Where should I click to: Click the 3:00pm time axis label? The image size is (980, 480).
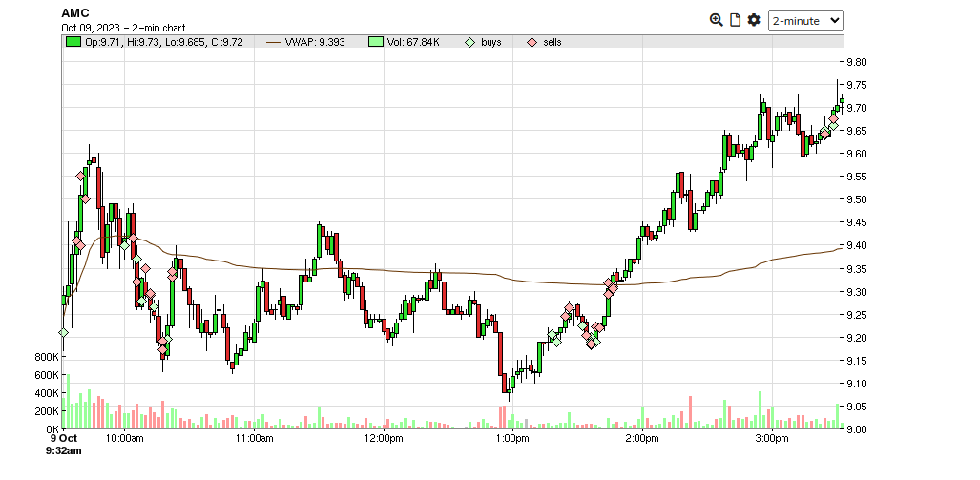pyautogui.click(x=773, y=438)
